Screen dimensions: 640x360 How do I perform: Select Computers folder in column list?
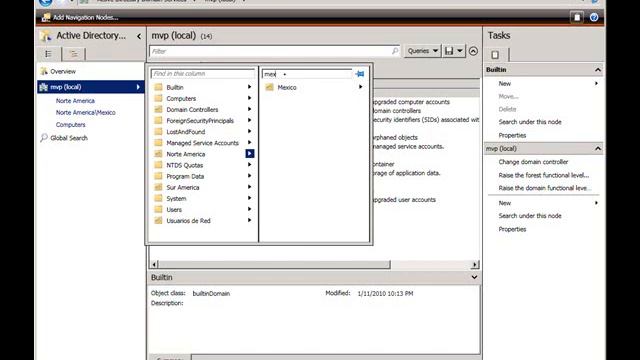tap(181, 98)
